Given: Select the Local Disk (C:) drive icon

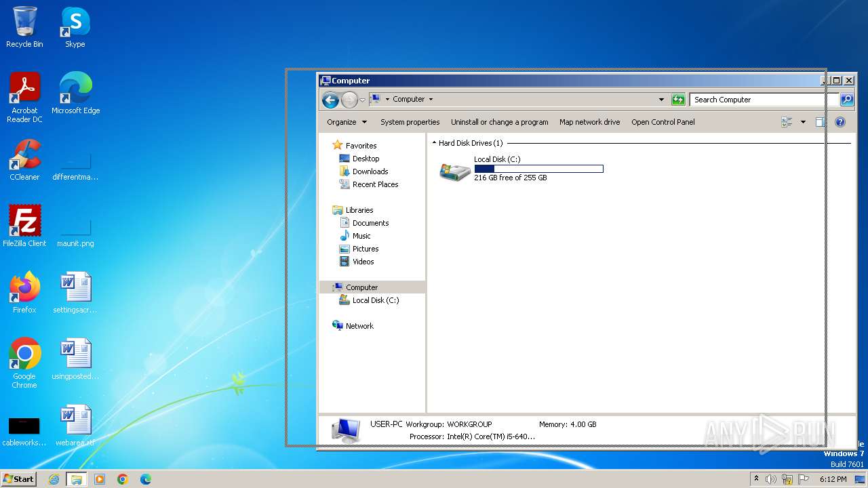Looking at the screenshot, I should tap(455, 171).
